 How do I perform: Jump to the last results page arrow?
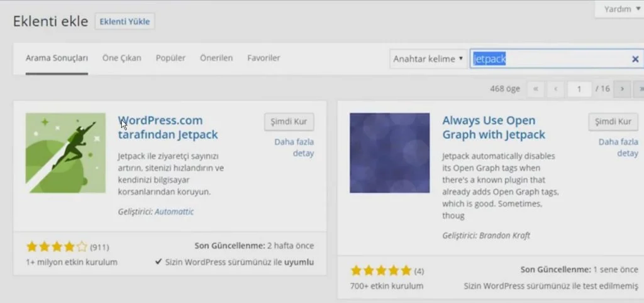point(640,89)
